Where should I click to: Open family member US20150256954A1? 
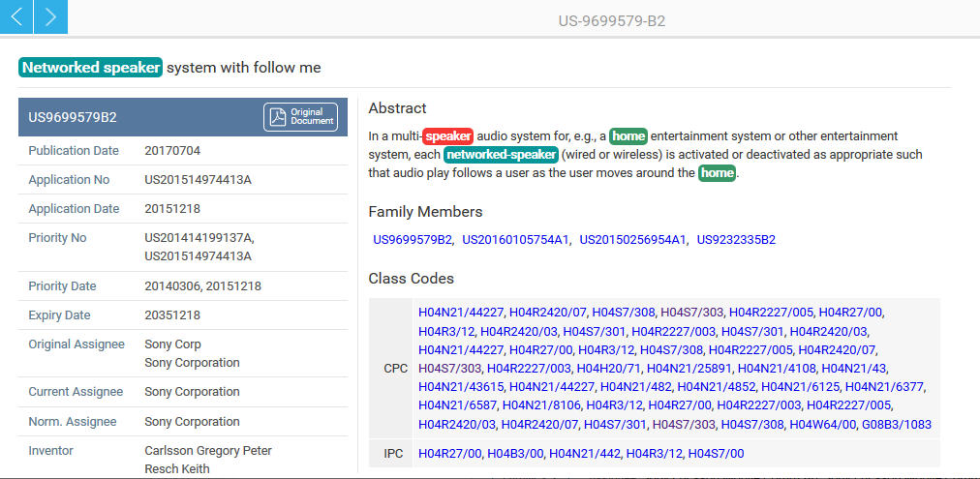[x=632, y=239]
